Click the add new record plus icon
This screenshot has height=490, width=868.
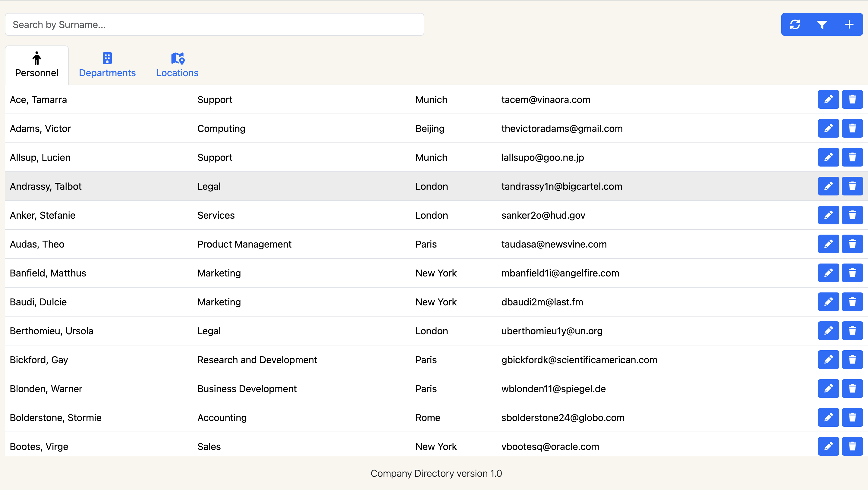point(849,24)
